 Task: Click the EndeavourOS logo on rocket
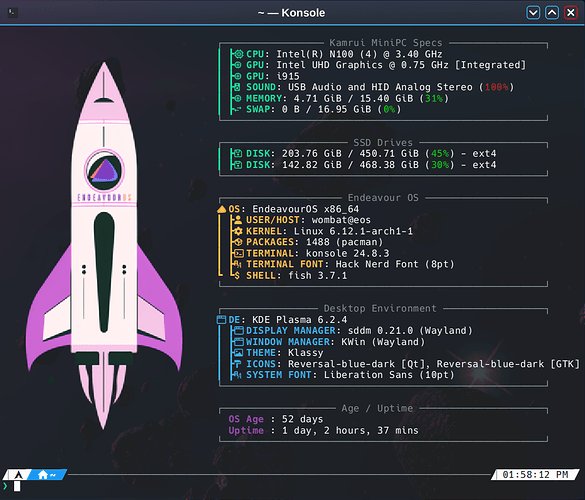(x=104, y=171)
